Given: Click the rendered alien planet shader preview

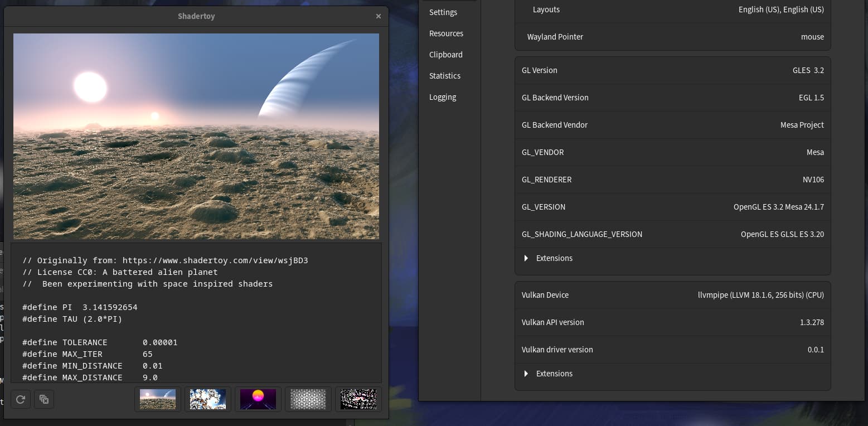Looking at the screenshot, I should pyautogui.click(x=196, y=136).
